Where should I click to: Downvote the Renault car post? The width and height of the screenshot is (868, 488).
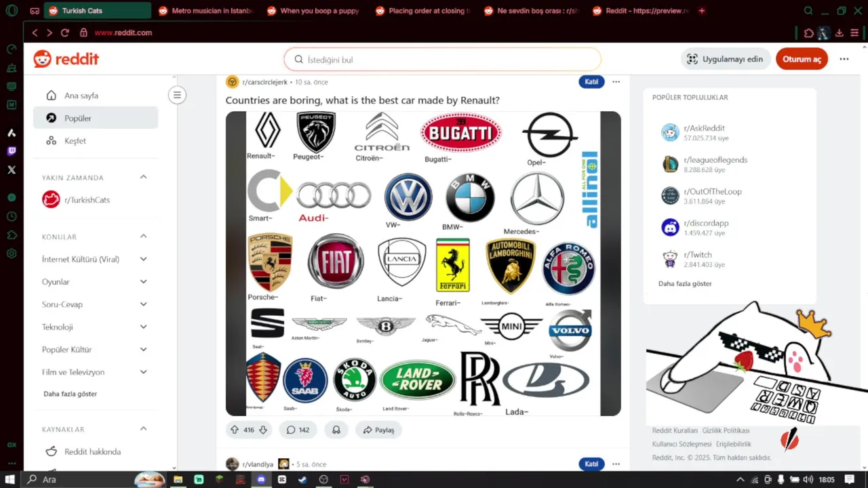263,430
